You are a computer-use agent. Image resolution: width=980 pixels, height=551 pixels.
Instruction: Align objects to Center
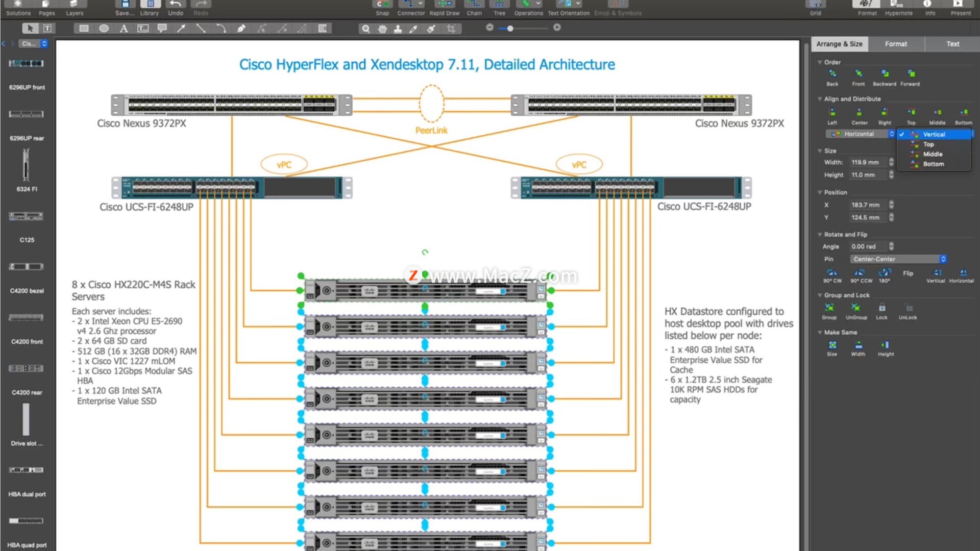(860, 116)
